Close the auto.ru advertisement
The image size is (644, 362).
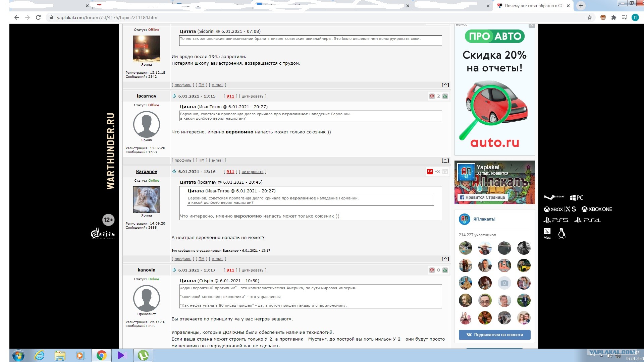532,25
